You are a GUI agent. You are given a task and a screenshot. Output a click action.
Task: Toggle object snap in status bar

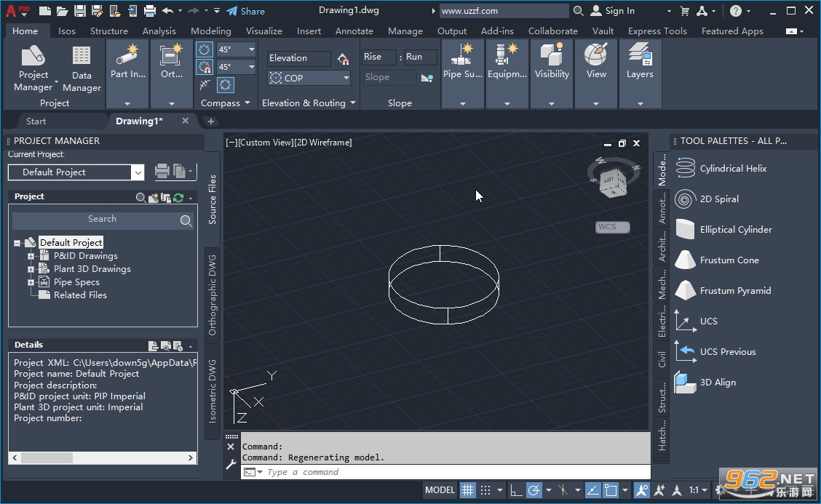611,490
